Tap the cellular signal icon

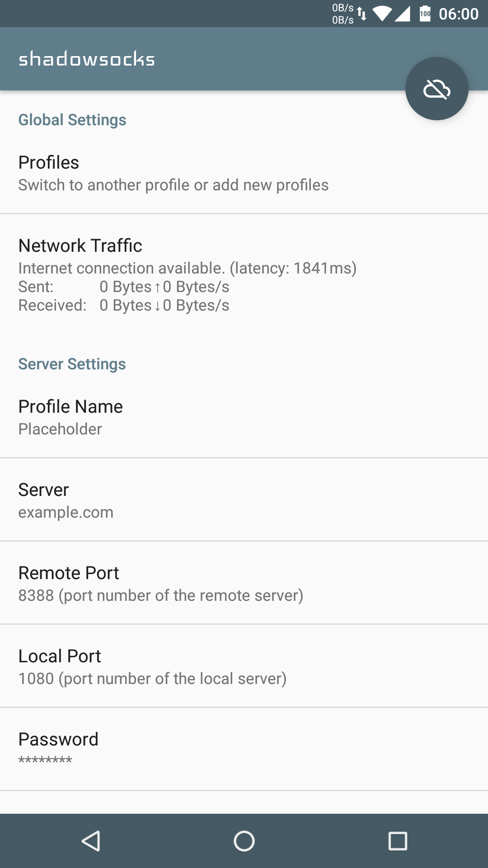(x=403, y=14)
